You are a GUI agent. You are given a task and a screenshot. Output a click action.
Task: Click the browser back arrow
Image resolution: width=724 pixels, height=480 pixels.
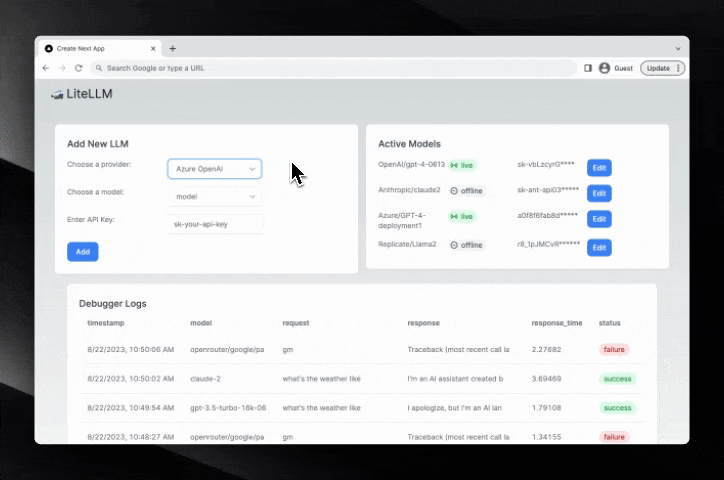point(46,68)
